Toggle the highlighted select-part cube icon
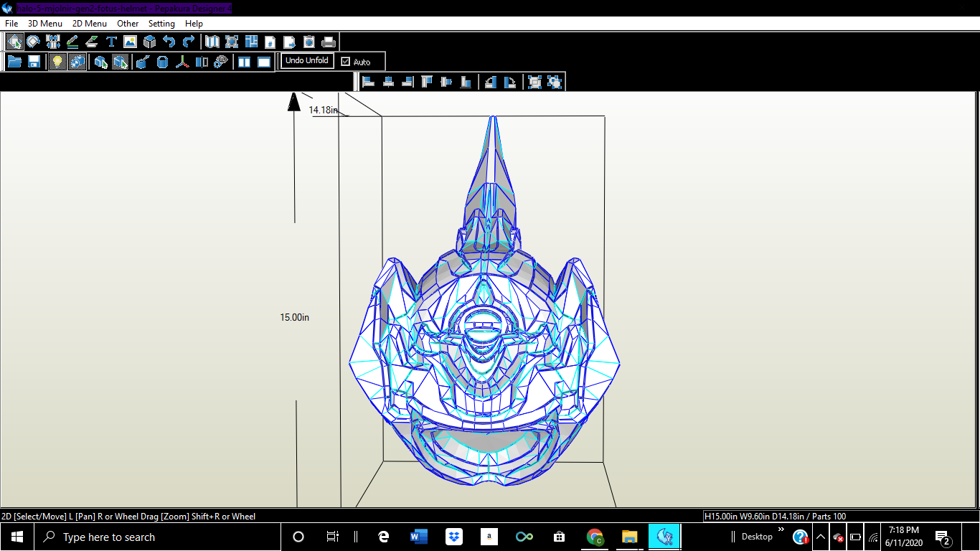980x551 pixels. [121, 62]
